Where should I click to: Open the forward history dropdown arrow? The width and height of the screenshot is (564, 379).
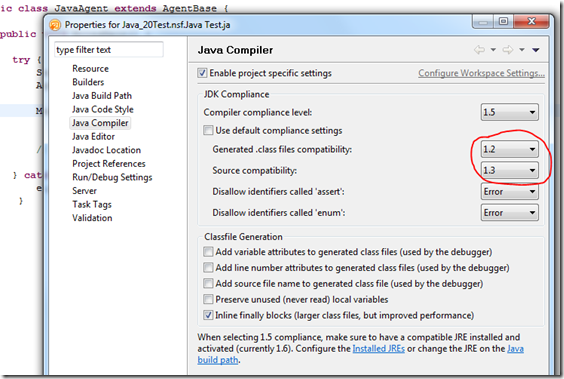(522, 50)
